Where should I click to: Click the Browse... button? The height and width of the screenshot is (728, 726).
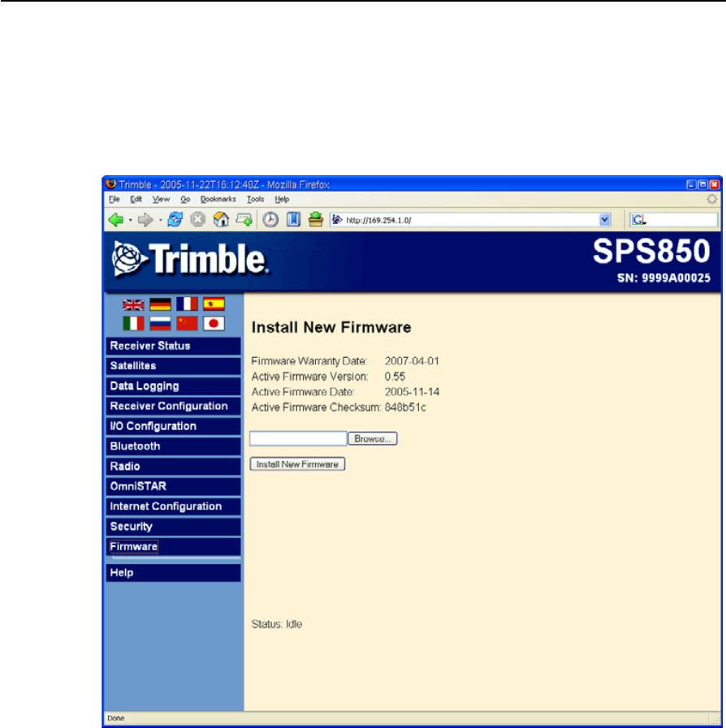pos(373,439)
